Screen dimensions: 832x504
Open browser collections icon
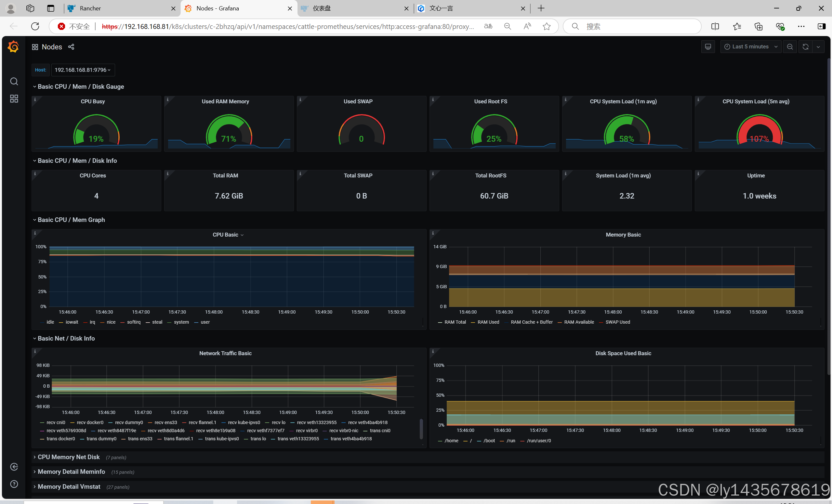point(759,26)
